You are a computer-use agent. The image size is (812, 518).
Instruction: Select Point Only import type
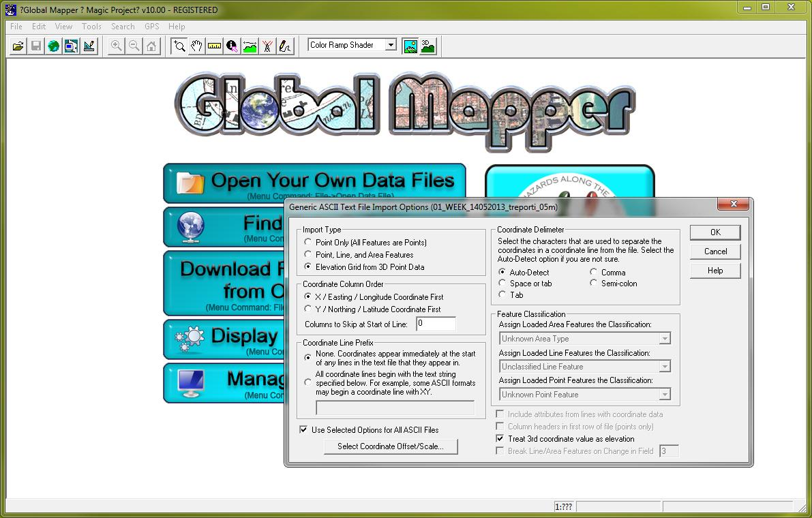(x=308, y=242)
